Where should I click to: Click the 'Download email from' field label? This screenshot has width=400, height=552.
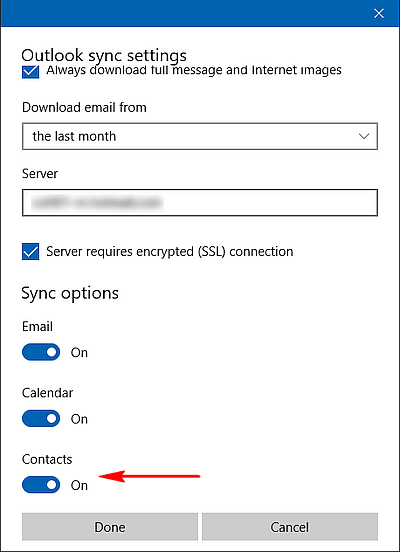[x=84, y=107]
